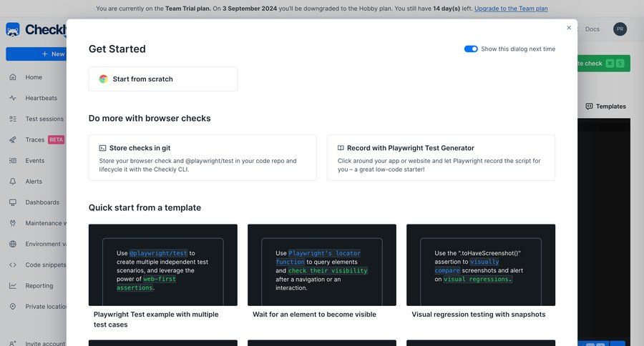Open Environment variables sidebar entry
Viewport: 644px width, 346px height.
(x=46, y=244)
